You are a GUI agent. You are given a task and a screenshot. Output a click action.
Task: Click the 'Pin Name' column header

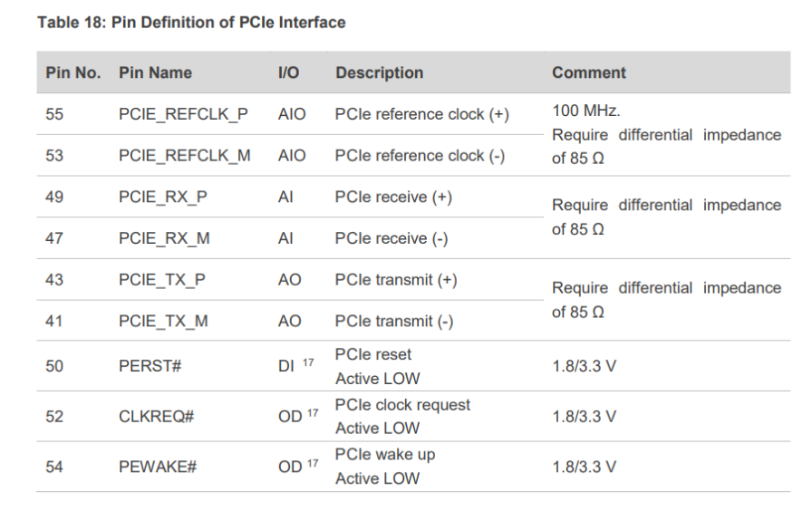click(155, 72)
